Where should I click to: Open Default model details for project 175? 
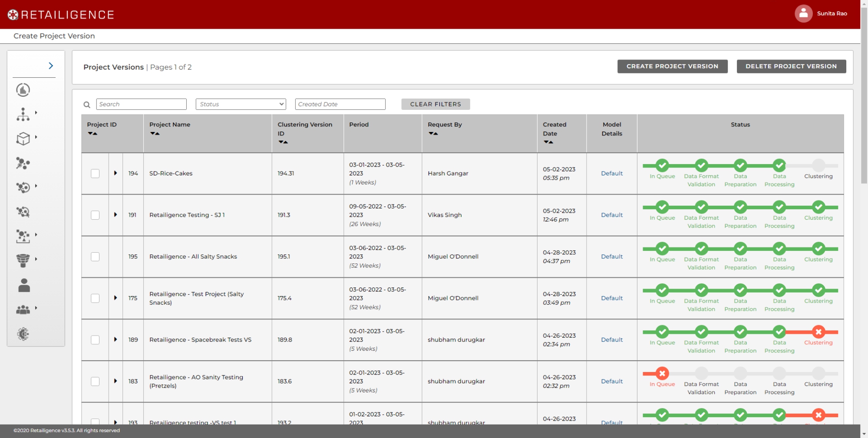click(x=611, y=298)
